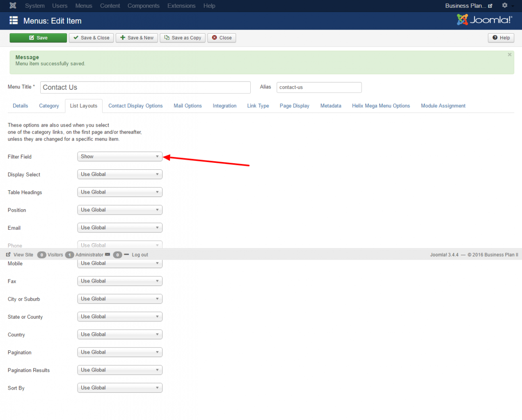Open the Business Plan site link
Screen dimensions: 522x420
[x=468, y=6]
